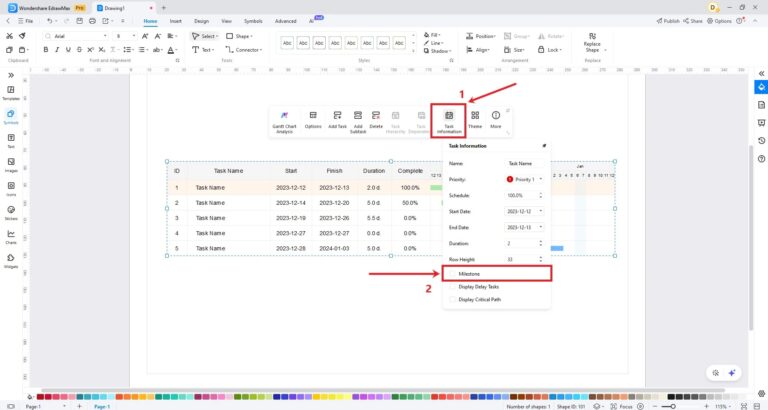This screenshot has height=410, width=768.
Task: Open Text panel in left sidebar
Action: pyautogui.click(x=11, y=141)
